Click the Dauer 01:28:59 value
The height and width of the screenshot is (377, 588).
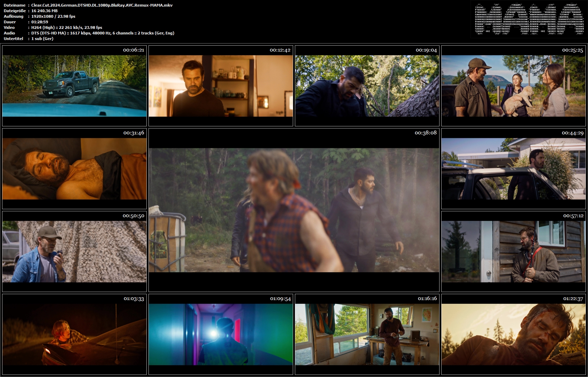[x=40, y=22]
